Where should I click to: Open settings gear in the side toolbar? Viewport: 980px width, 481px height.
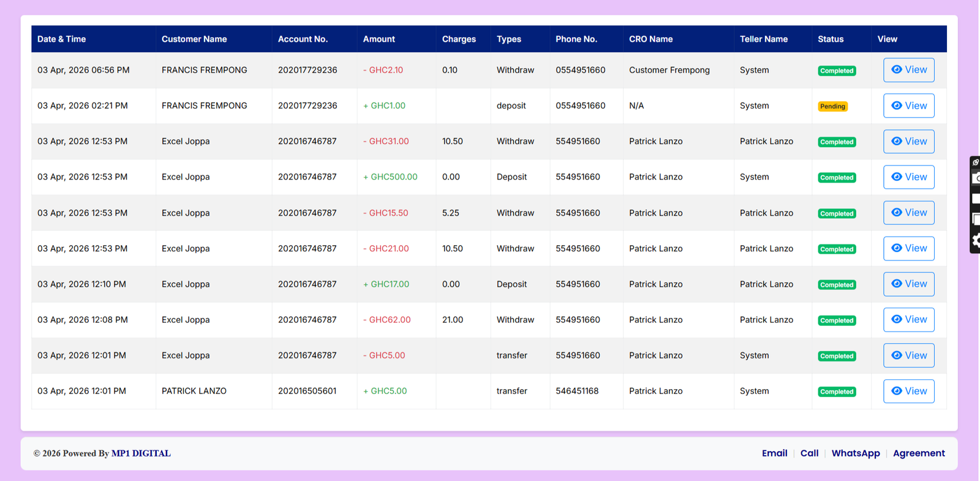[976, 241]
